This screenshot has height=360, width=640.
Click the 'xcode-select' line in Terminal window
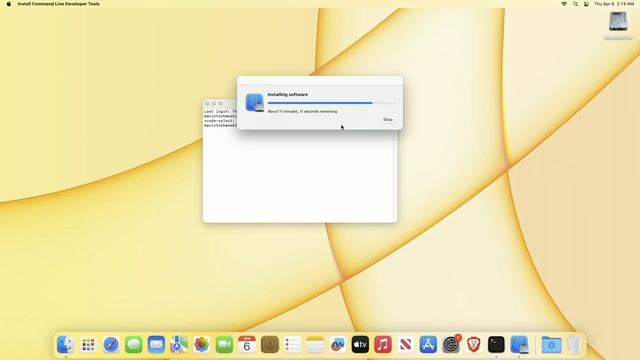[x=220, y=121]
